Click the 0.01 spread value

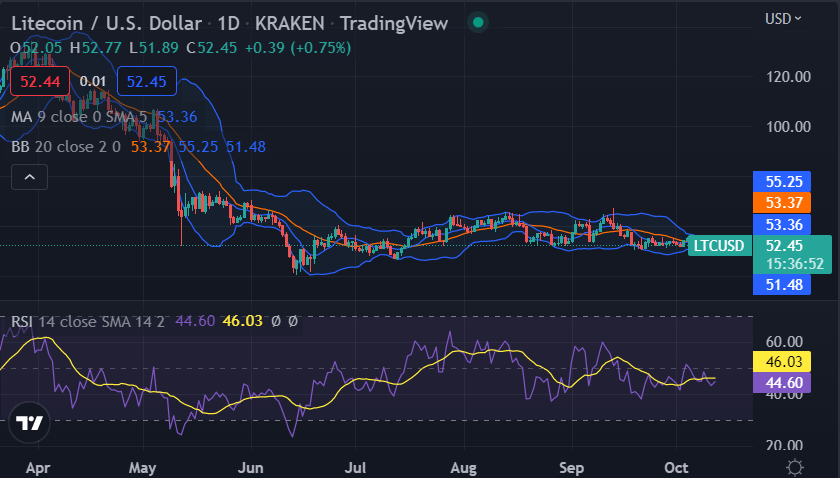(x=93, y=81)
